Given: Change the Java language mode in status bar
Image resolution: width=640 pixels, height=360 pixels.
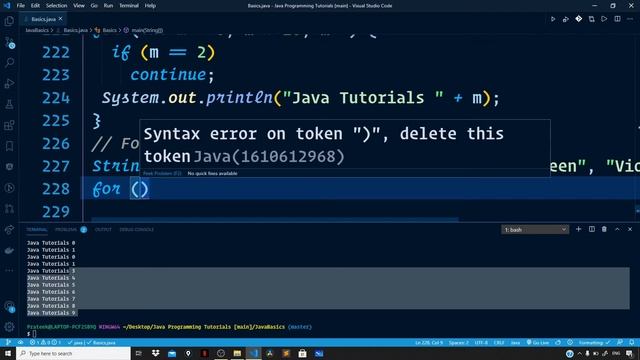Looking at the screenshot, I should pyautogui.click(x=516, y=342).
